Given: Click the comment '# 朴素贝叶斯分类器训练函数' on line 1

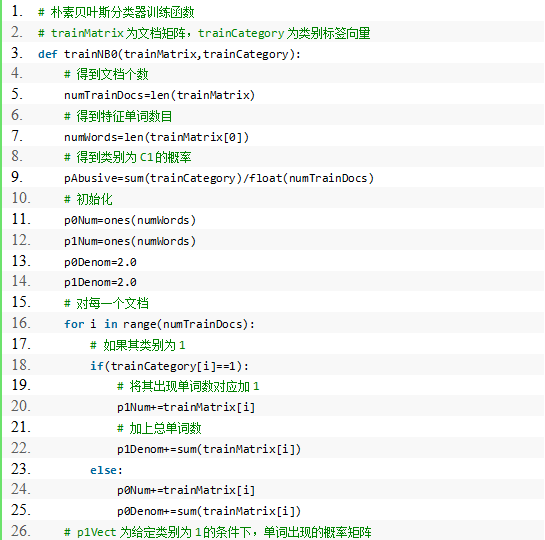Looking at the screenshot, I should click(116, 13).
